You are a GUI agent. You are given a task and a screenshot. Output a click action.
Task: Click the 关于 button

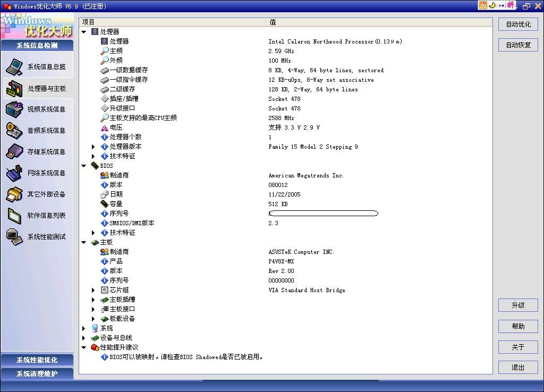[518, 347]
